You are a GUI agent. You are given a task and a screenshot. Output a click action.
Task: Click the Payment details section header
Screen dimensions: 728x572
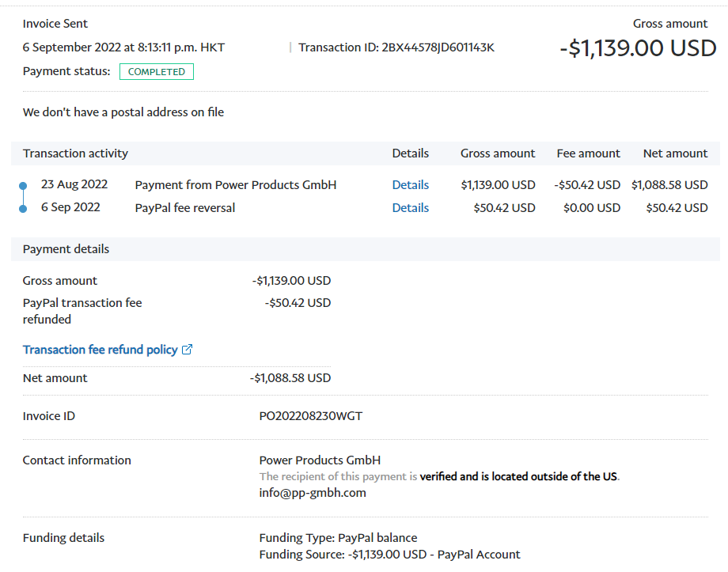click(66, 249)
